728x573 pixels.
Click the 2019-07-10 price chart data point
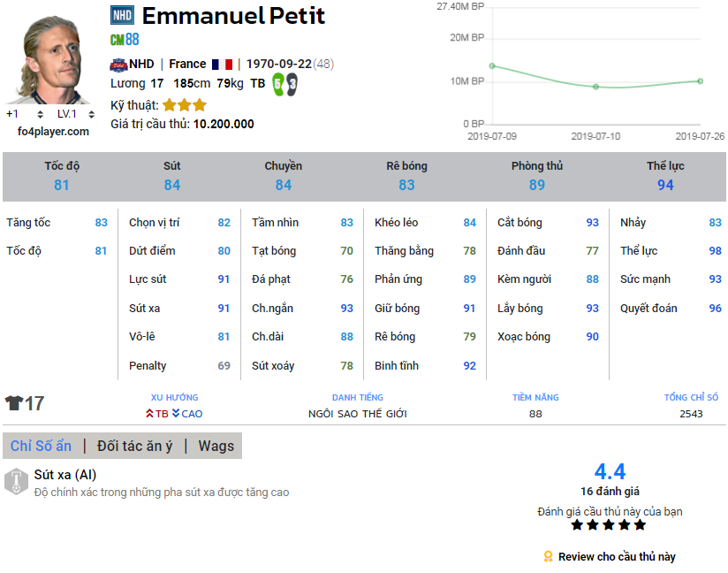[x=595, y=87]
